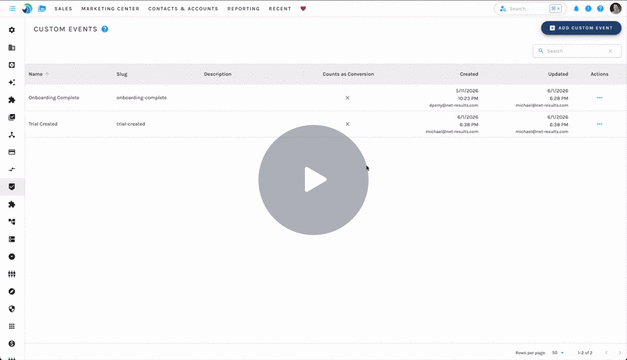Click the Description column header
Viewport: 627px width, 360px height.
pyautogui.click(x=218, y=74)
